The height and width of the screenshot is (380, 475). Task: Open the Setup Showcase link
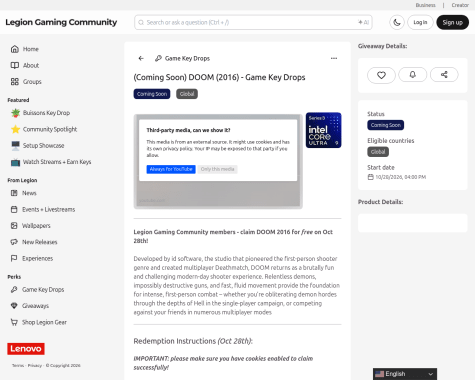pos(43,146)
